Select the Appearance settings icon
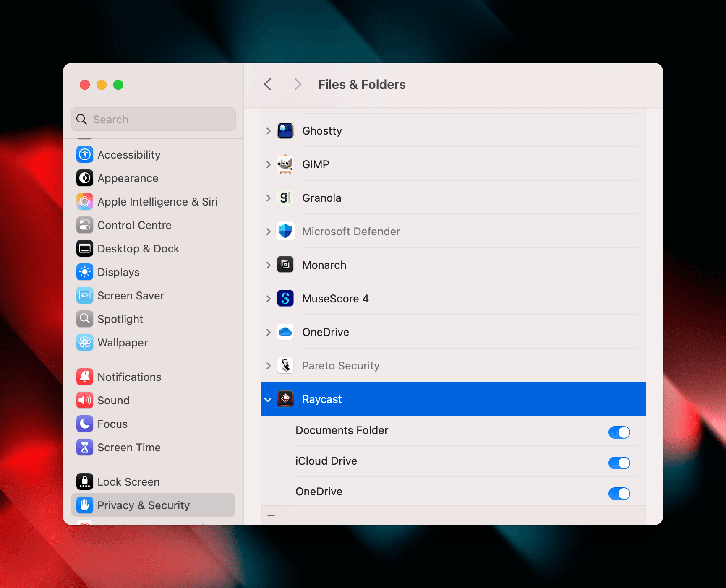 (x=84, y=178)
